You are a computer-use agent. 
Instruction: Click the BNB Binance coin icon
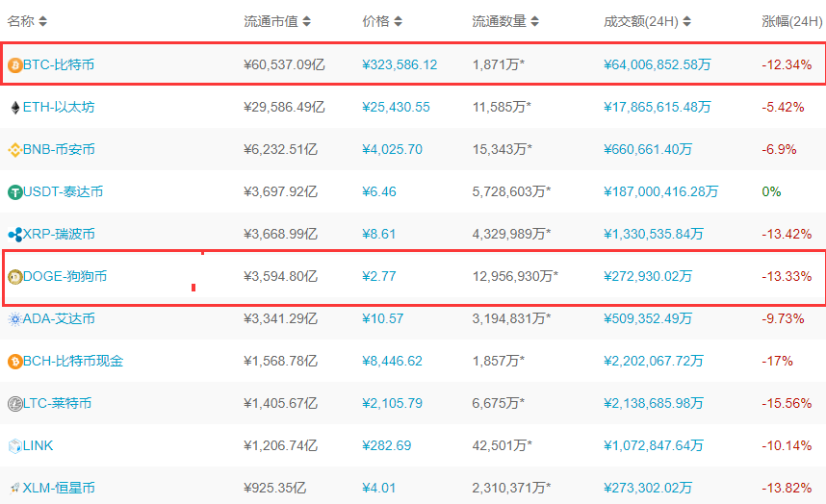coord(14,150)
